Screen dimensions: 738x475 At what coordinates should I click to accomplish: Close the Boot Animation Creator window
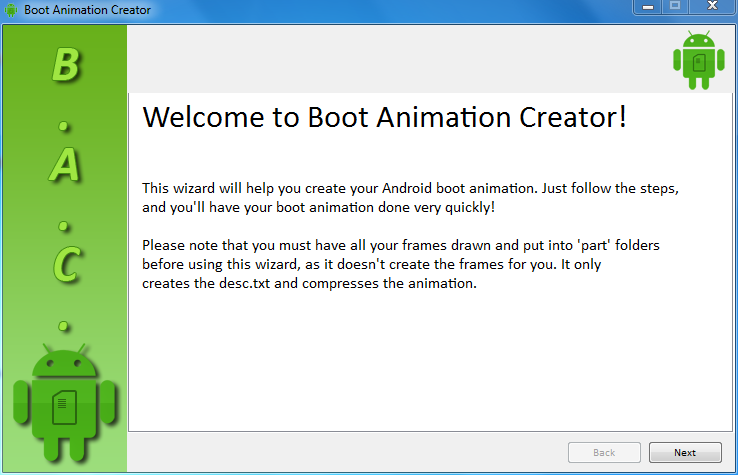click(712, 6)
